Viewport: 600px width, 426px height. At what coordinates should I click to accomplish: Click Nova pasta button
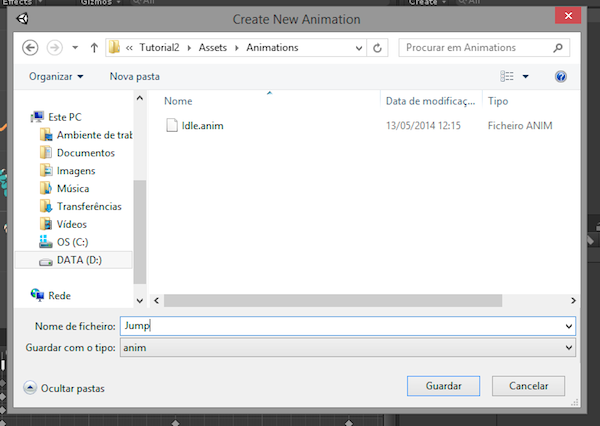coord(134,77)
